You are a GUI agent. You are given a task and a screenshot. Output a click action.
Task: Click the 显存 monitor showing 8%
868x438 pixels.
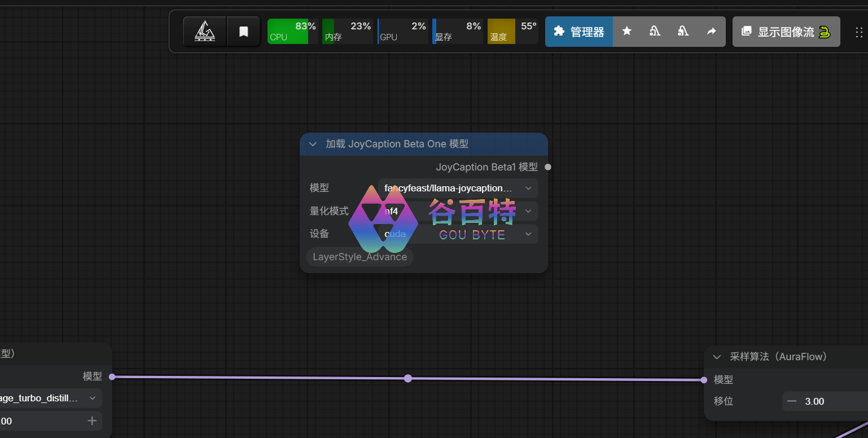458,32
